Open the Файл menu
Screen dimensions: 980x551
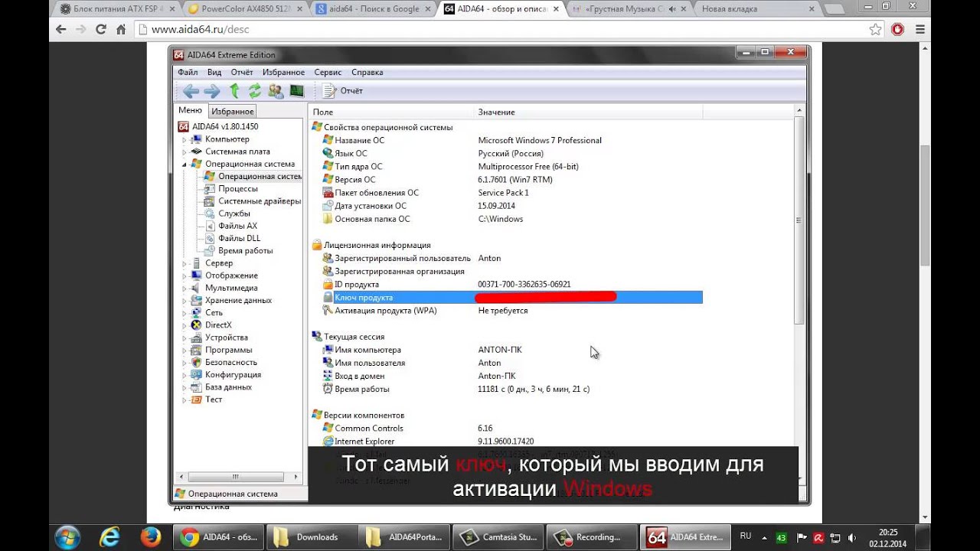pyautogui.click(x=188, y=72)
